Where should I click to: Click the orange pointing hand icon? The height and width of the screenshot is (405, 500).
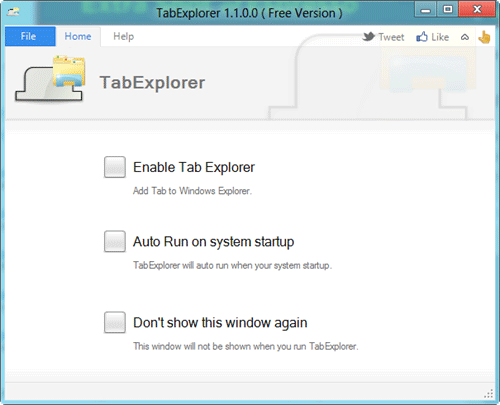click(484, 37)
